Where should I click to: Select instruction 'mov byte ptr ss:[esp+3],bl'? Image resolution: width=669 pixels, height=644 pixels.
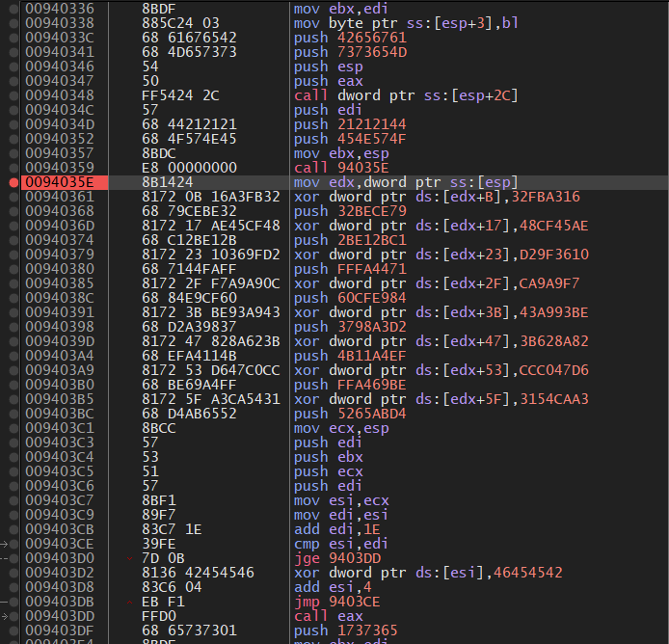point(406,23)
